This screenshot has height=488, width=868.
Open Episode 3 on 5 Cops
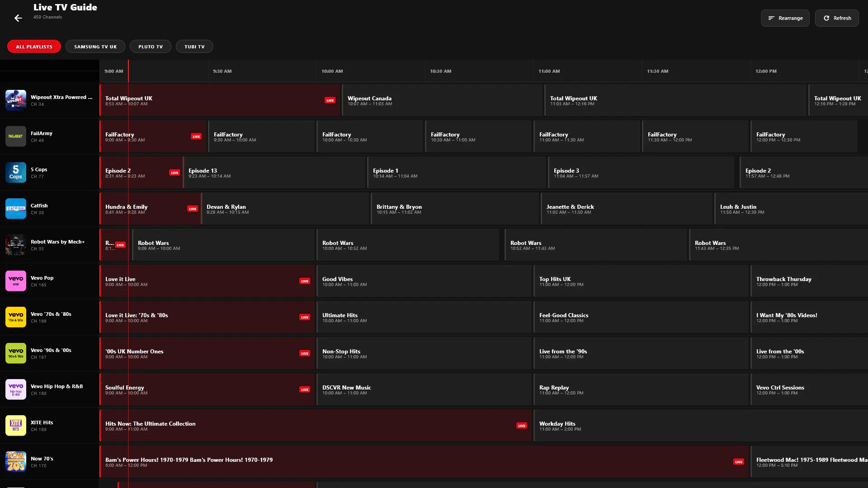641,173
